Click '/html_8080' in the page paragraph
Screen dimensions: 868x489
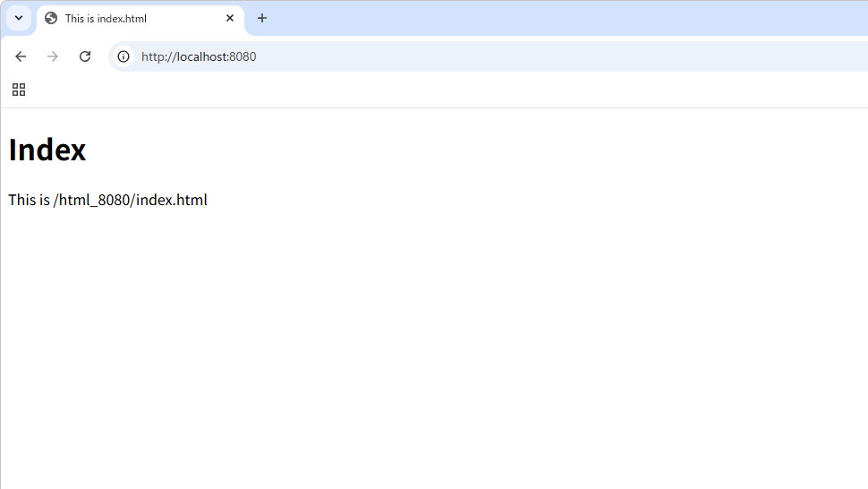pos(92,200)
